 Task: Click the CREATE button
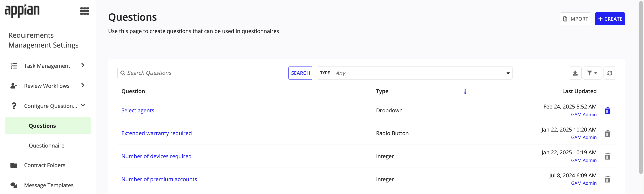tap(610, 19)
